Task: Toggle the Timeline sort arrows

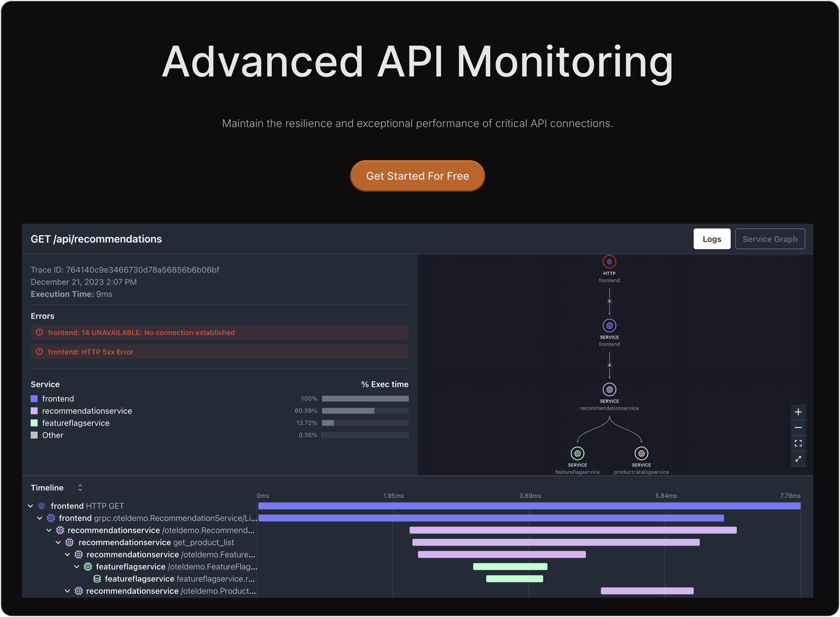Action: point(80,488)
